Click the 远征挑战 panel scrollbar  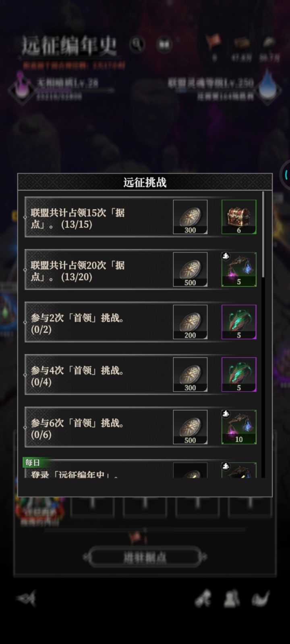click(x=263, y=234)
